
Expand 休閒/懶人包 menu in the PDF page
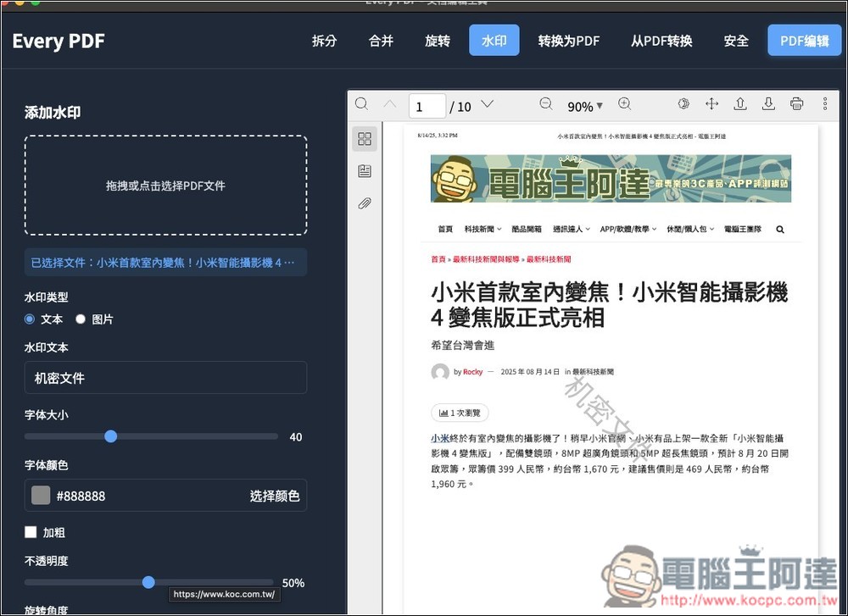pos(690,229)
